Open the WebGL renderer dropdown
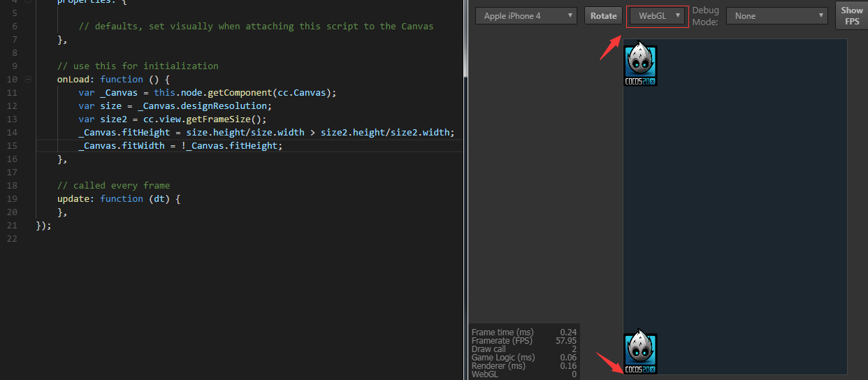The image size is (868, 380). 657,15
